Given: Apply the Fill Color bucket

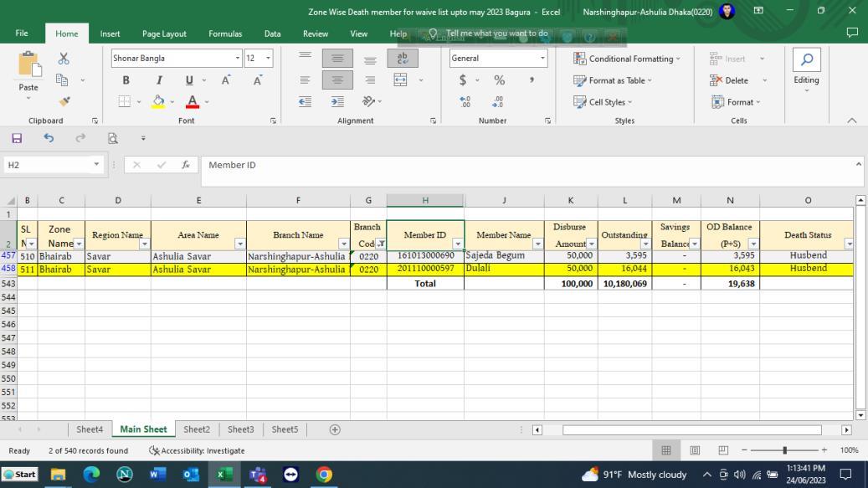Looking at the screenshot, I should point(158,101).
